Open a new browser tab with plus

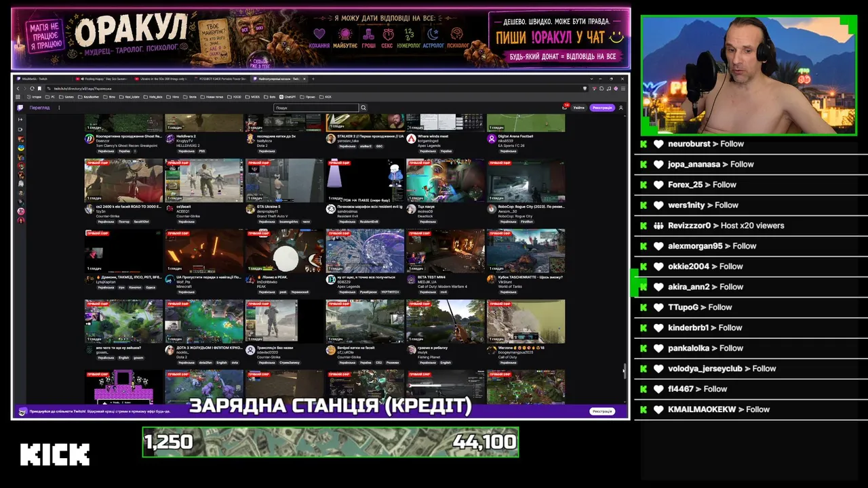pyautogui.click(x=313, y=79)
